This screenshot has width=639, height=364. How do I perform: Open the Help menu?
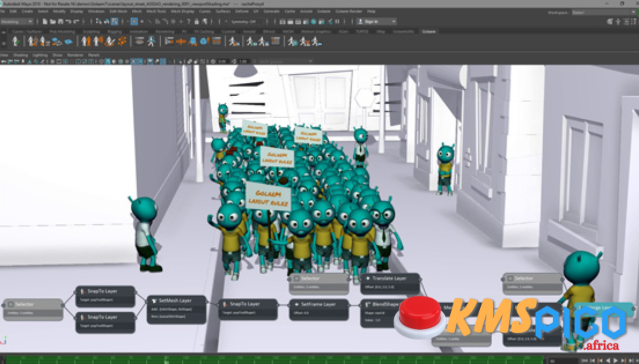(371, 11)
